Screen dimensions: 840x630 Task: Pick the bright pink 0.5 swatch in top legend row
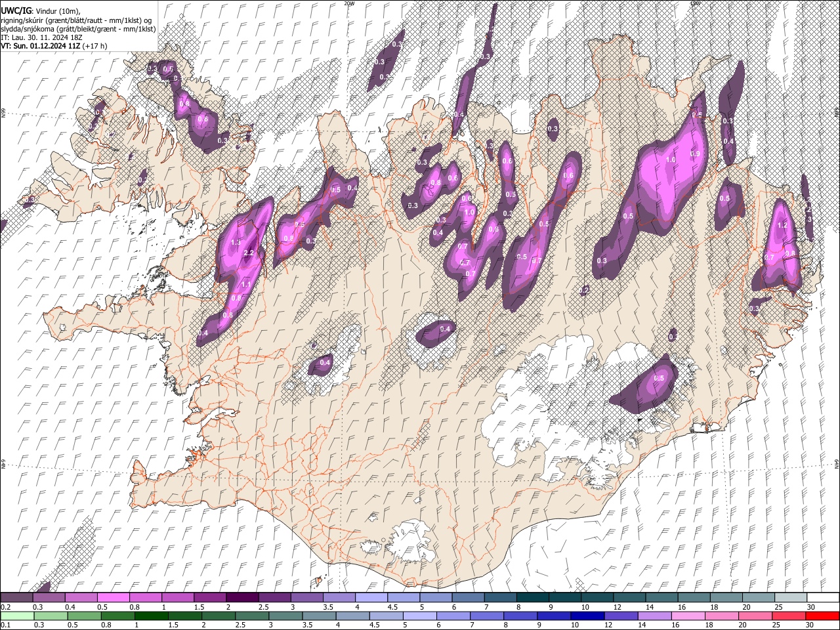[x=113, y=597]
